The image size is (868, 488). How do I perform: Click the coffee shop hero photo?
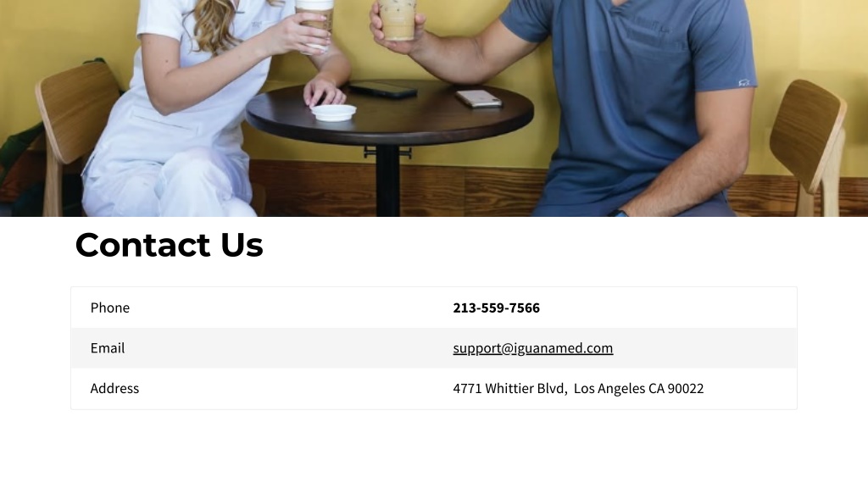click(x=434, y=108)
